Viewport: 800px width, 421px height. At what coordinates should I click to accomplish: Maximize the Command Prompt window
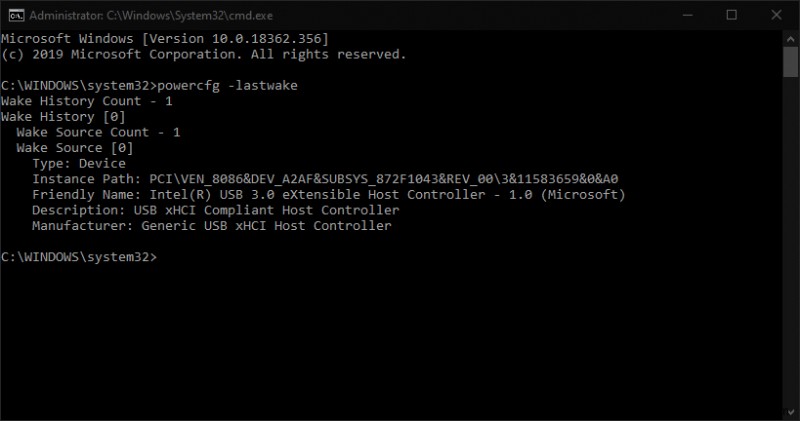click(x=731, y=14)
